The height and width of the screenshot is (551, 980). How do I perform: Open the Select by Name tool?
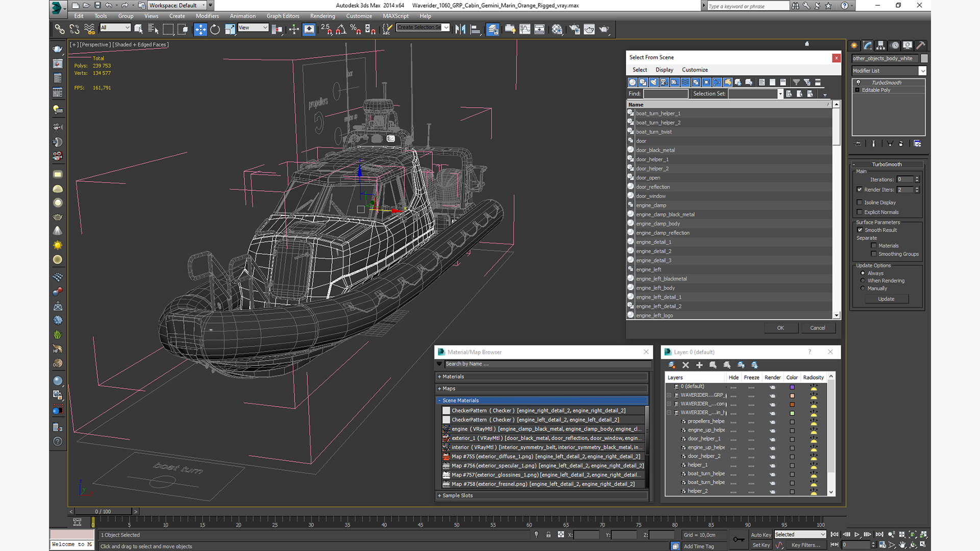click(x=153, y=29)
